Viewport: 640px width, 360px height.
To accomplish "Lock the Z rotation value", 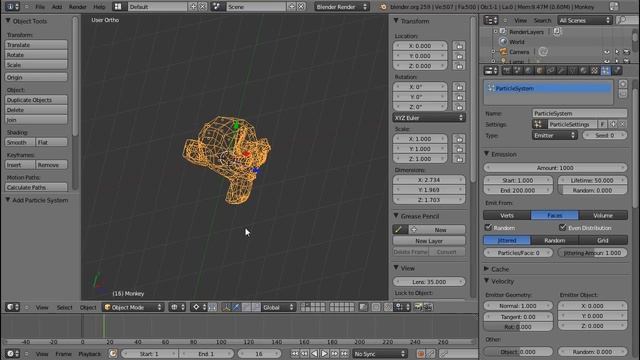I will click(459, 107).
